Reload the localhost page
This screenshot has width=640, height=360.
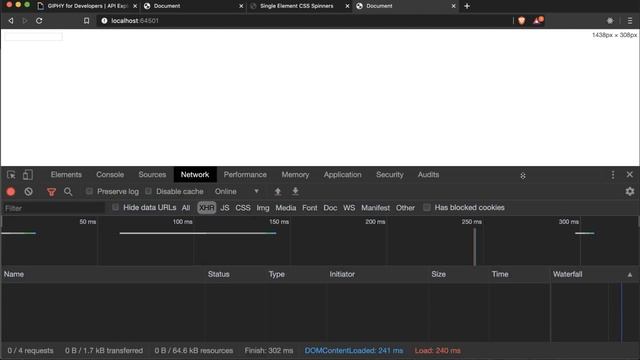coord(39,20)
